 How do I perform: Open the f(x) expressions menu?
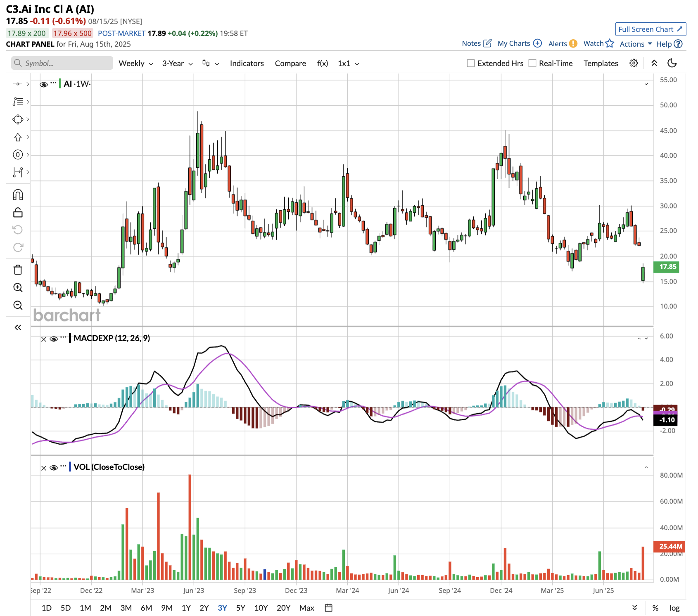[323, 63]
